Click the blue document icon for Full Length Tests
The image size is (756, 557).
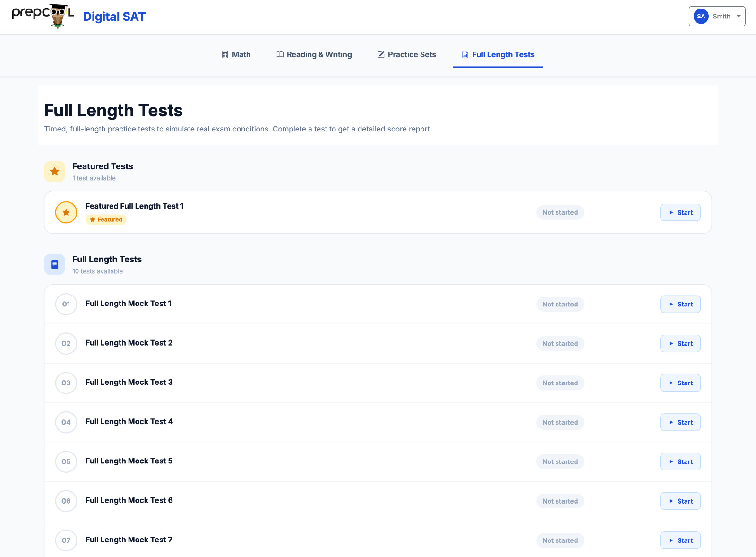55,264
